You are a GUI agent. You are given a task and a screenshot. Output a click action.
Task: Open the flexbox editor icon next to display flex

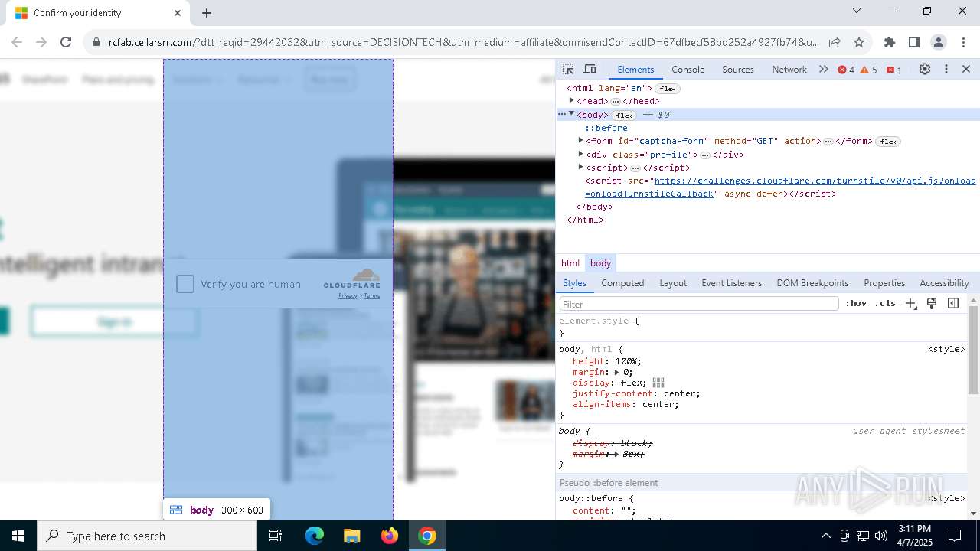tap(658, 383)
